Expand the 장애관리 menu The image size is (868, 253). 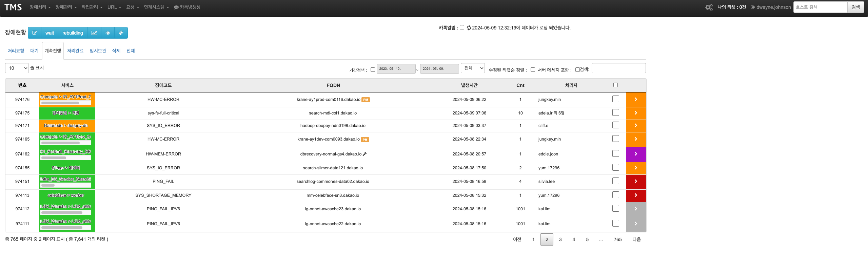click(66, 7)
